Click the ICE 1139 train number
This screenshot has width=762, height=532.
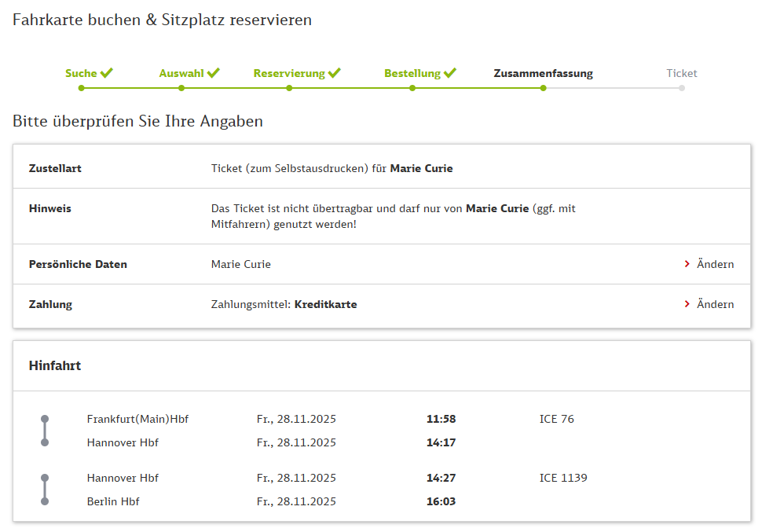563,478
